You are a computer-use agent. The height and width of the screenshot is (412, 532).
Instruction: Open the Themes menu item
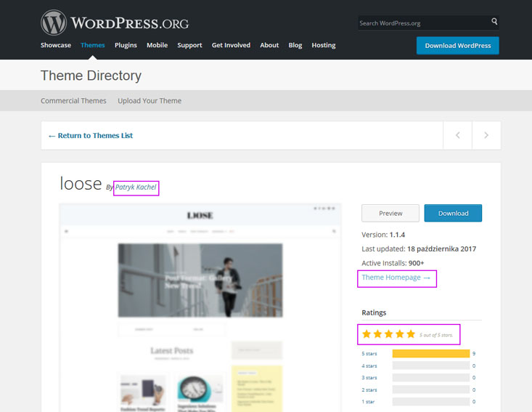coord(93,45)
